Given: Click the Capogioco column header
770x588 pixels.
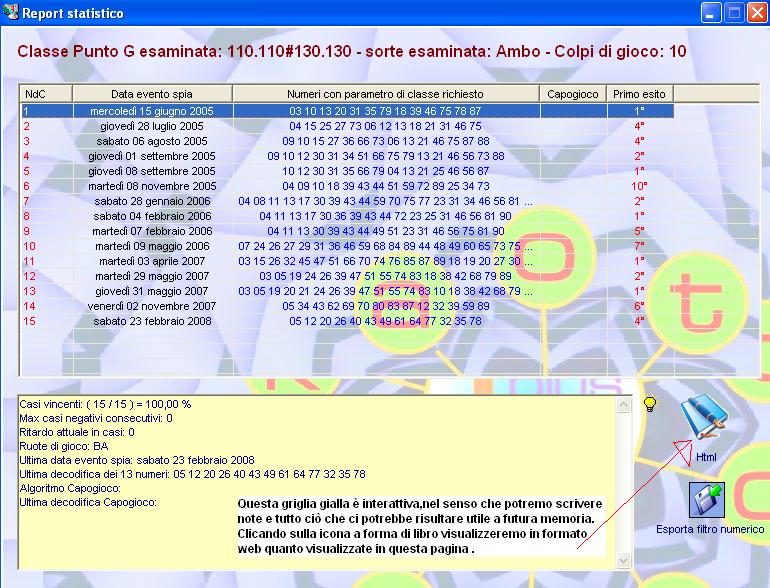Looking at the screenshot, I should (573, 94).
